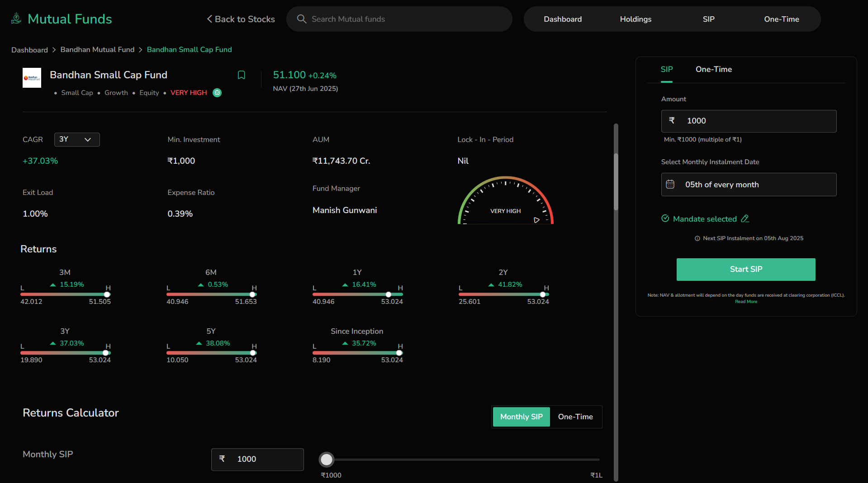Edit the selected mandate pencil icon
This screenshot has height=483, width=868.
[x=745, y=219]
